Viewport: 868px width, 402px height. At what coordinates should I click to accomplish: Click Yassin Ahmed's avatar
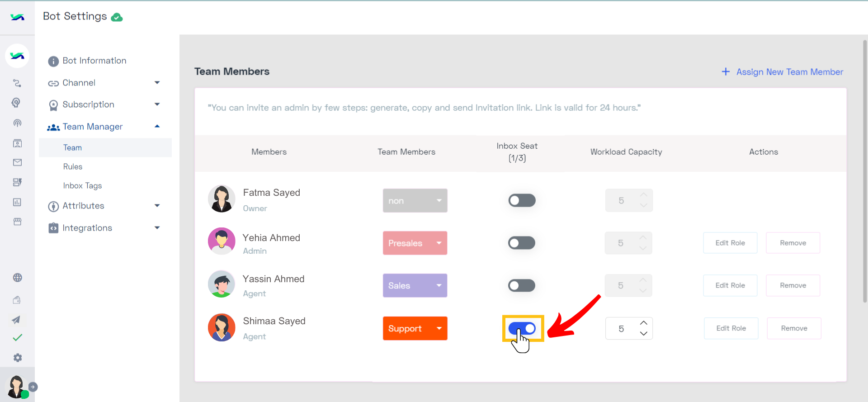pyautogui.click(x=222, y=284)
